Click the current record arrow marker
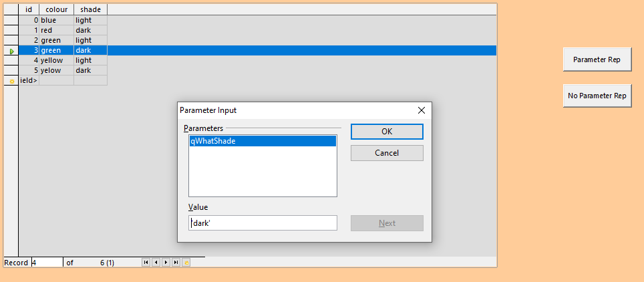This screenshot has width=644, height=282. [x=11, y=51]
